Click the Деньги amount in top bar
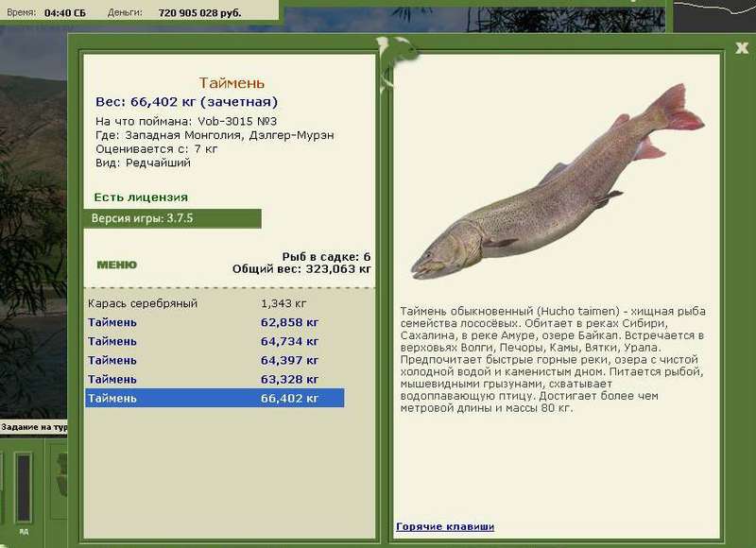The height and width of the screenshot is (548, 756). (x=199, y=13)
